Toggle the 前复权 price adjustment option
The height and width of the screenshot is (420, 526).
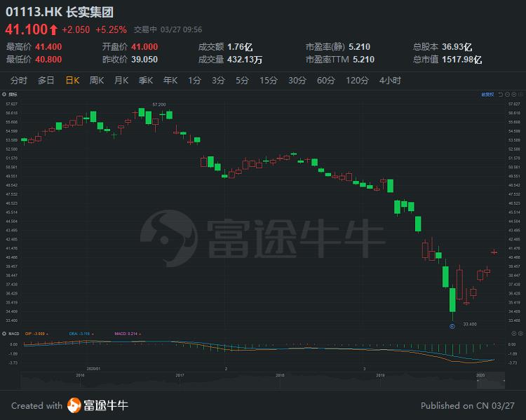[x=487, y=95]
